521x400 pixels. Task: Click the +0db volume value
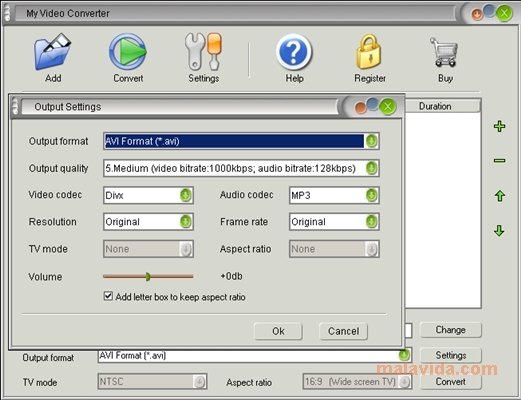click(231, 276)
